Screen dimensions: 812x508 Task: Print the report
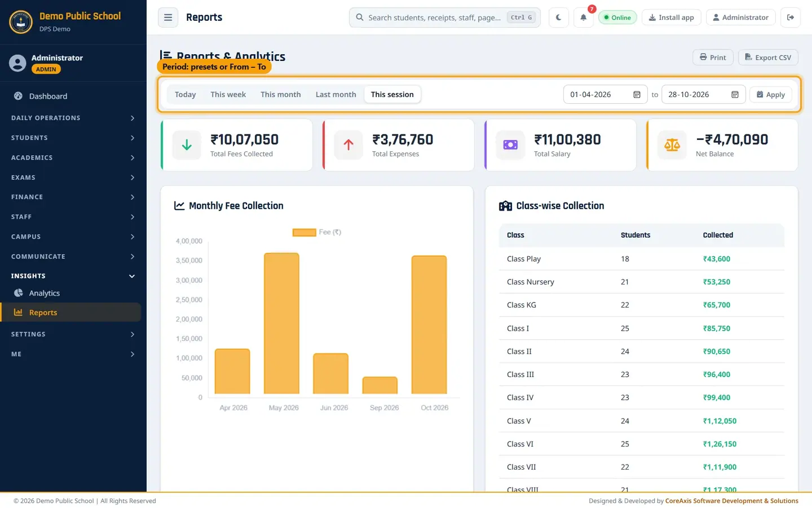click(x=713, y=57)
